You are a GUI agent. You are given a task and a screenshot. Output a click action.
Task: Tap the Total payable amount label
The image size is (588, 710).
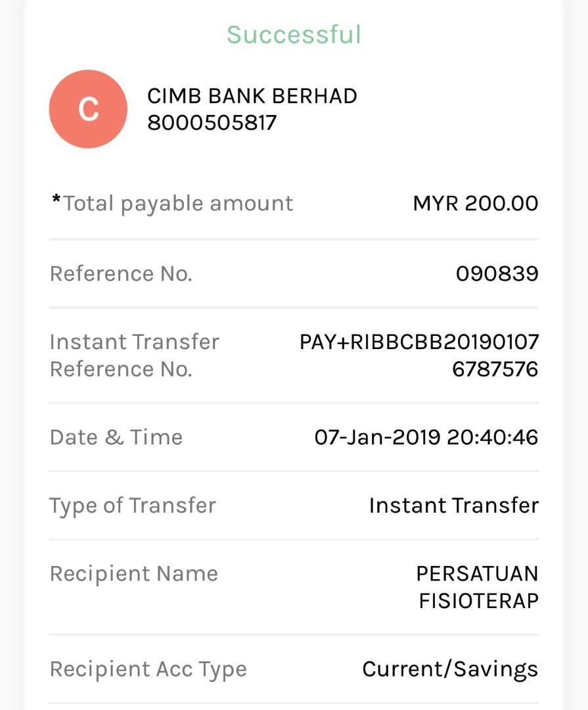click(178, 204)
